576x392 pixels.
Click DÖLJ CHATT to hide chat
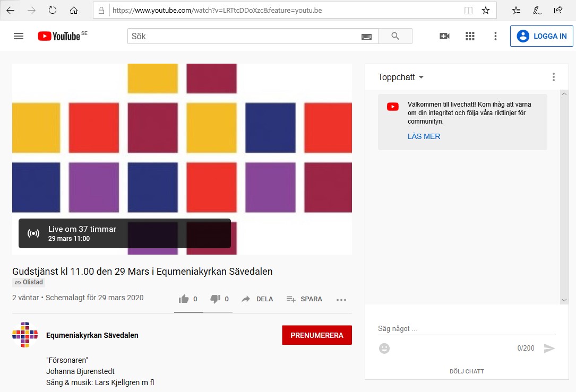pyautogui.click(x=467, y=371)
